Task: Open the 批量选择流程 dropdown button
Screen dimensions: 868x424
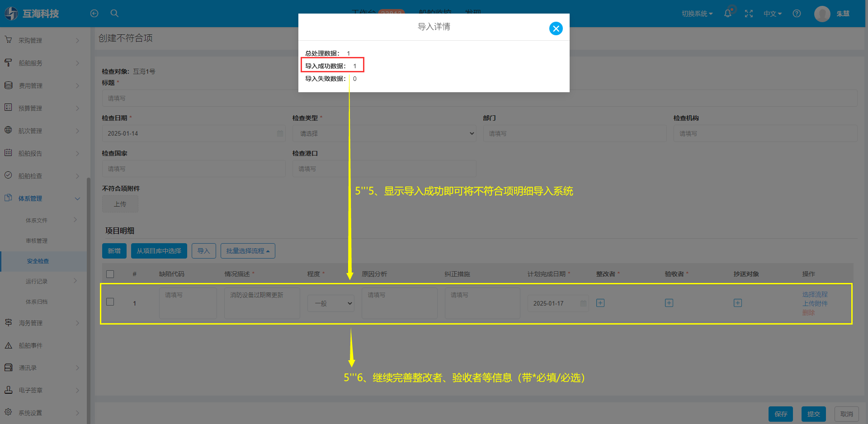Action: coord(248,251)
